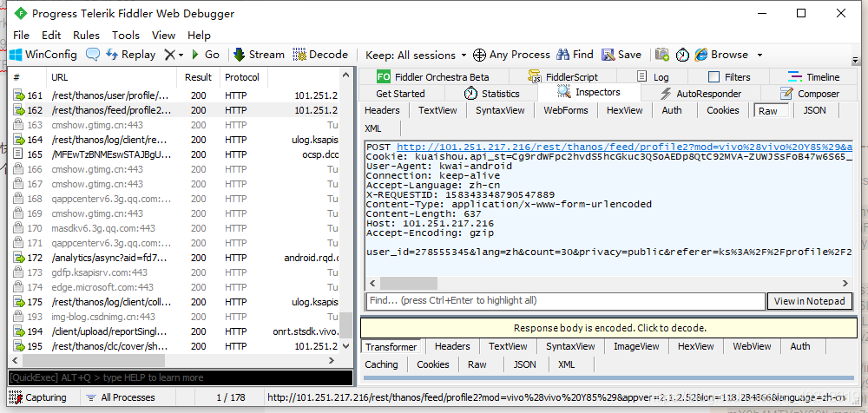Viewport: 868px width, 413px height.
Task: Toggle the Decode option
Action: point(320,55)
